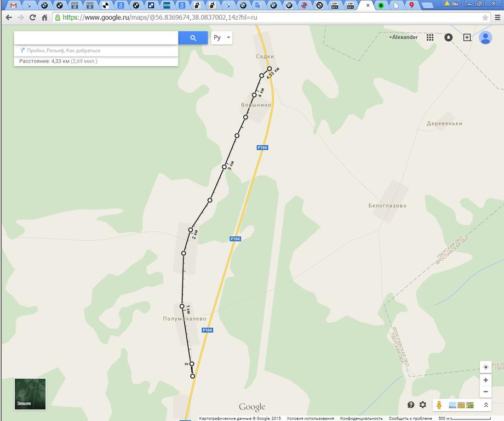504x421 pixels.
Task: Click the maps search input field
Action: point(96,38)
